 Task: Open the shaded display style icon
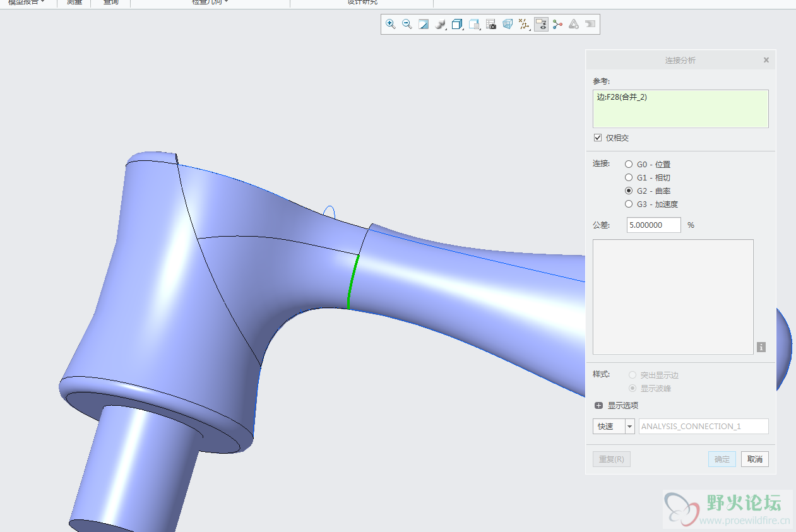(x=441, y=24)
